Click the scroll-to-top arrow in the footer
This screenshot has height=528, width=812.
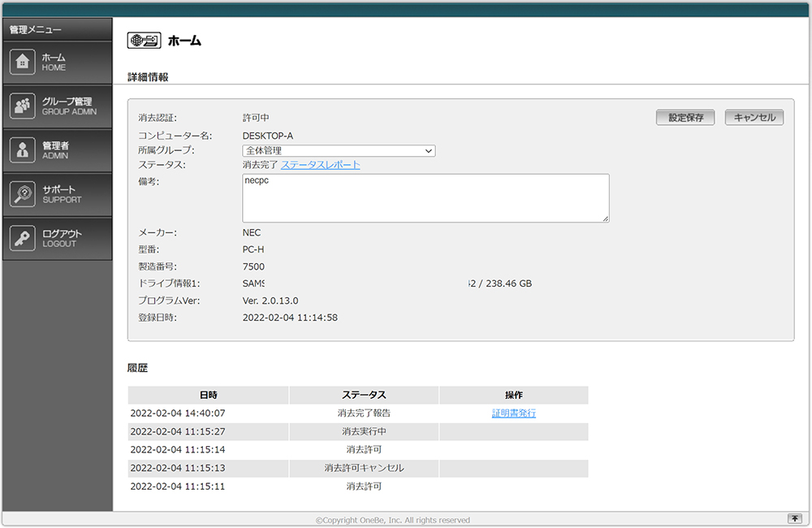point(794,519)
